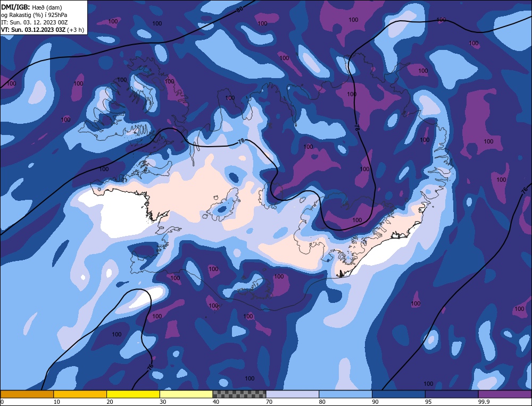Click the legend value "30"
Screen dimensions: 532x406
(x=163, y=402)
